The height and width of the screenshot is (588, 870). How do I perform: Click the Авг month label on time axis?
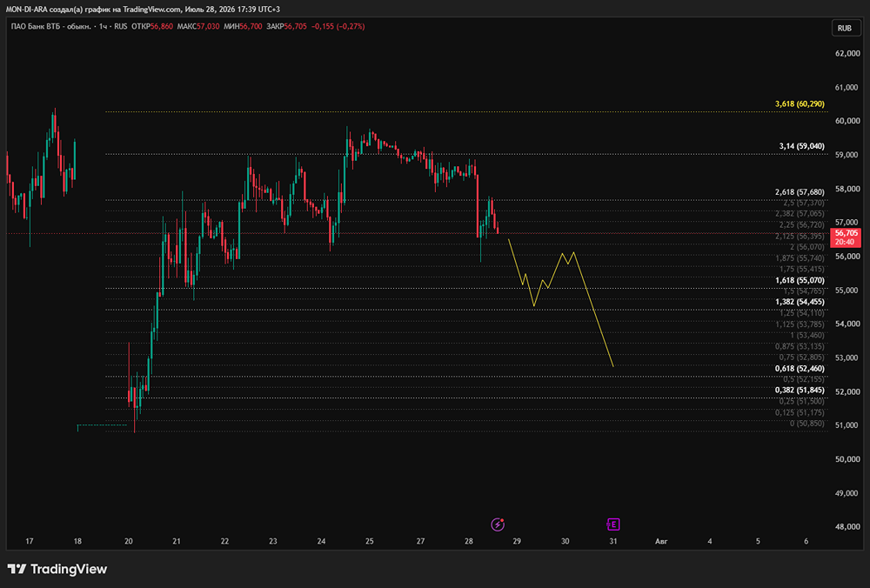point(661,541)
